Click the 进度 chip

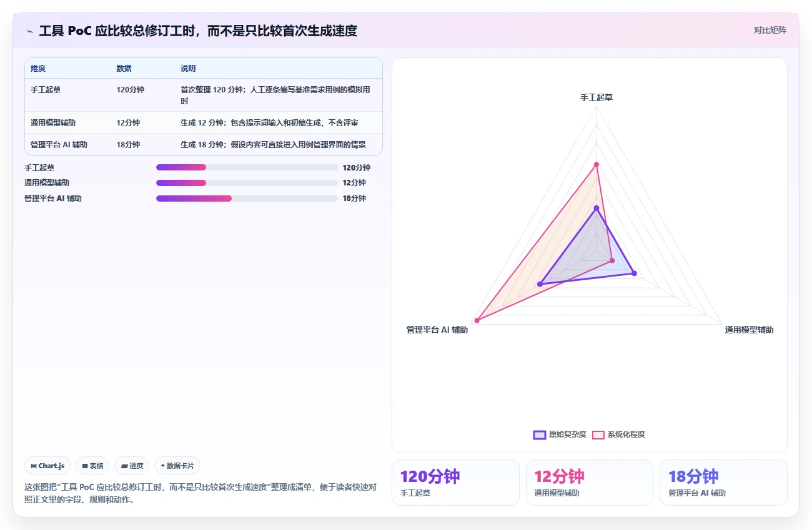coord(132,466)
